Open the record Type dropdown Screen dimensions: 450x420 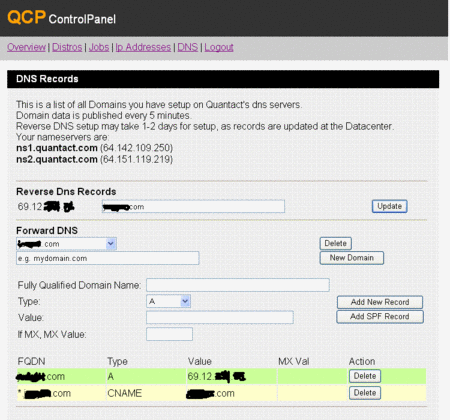168,301
